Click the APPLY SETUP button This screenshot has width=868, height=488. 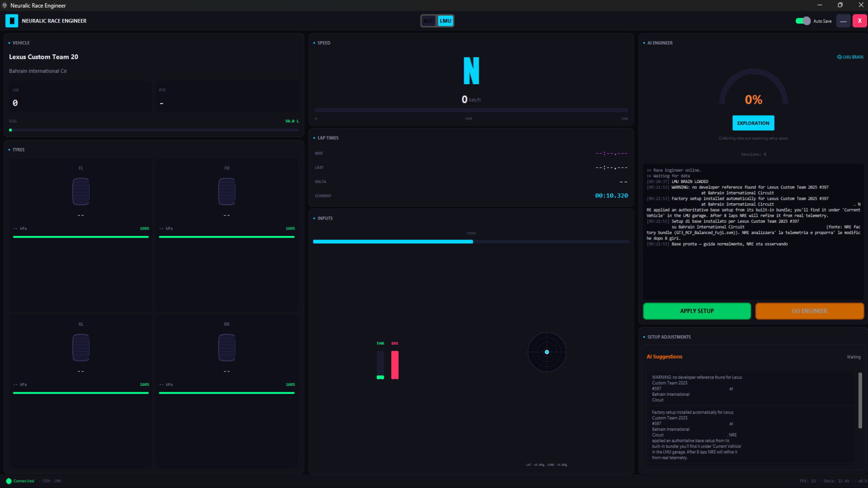tap(697, 311)
